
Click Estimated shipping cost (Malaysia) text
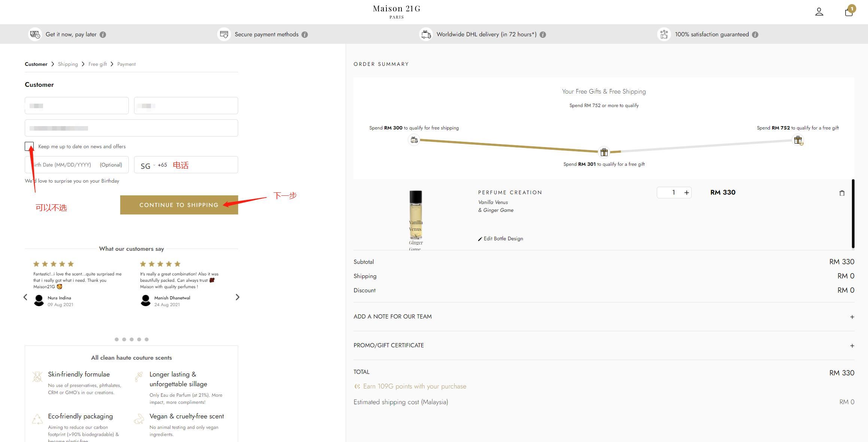(x=401, y=402)
